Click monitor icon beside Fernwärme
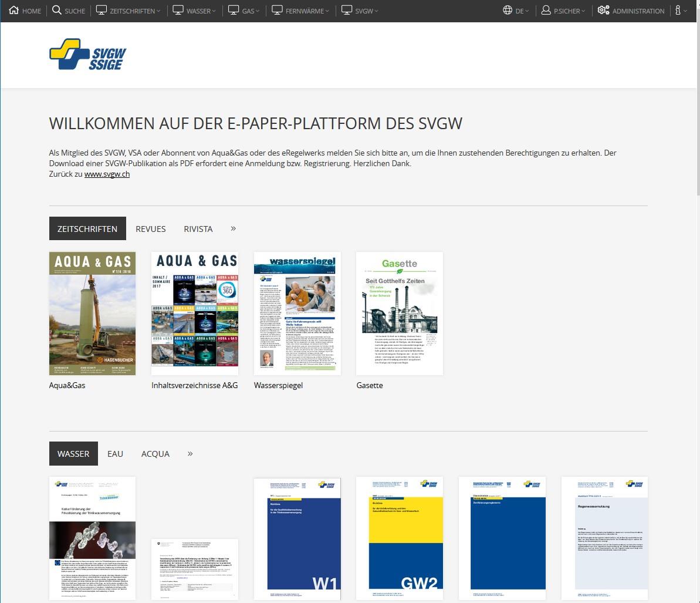The width and height of the screenshot is (700, 603). [278, 11]
